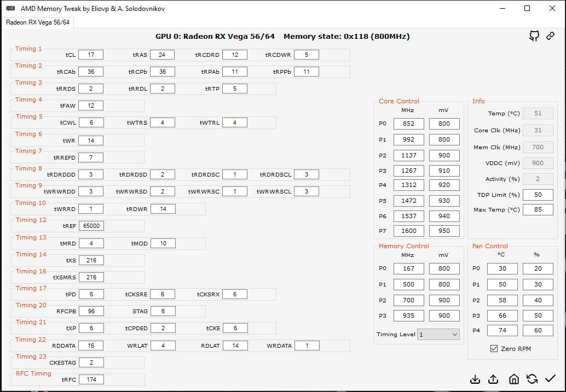Click the tRPPb value field

(x=307, y=72)
